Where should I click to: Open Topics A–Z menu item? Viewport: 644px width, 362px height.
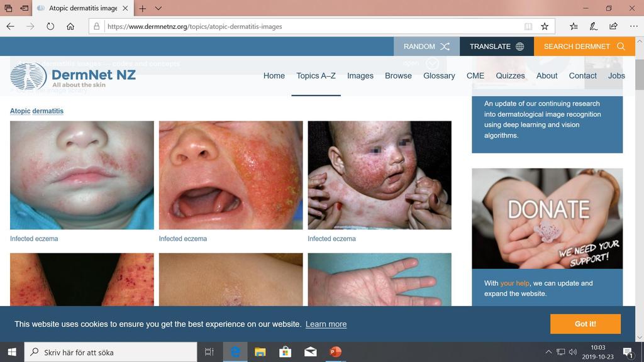pyautogui.click(x=316, y=75)
